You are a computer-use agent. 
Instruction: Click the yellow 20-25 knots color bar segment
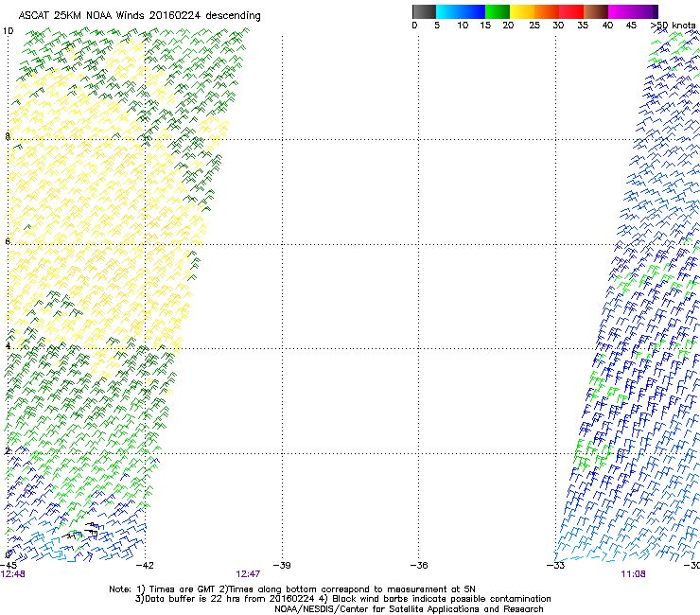(522, 11)
